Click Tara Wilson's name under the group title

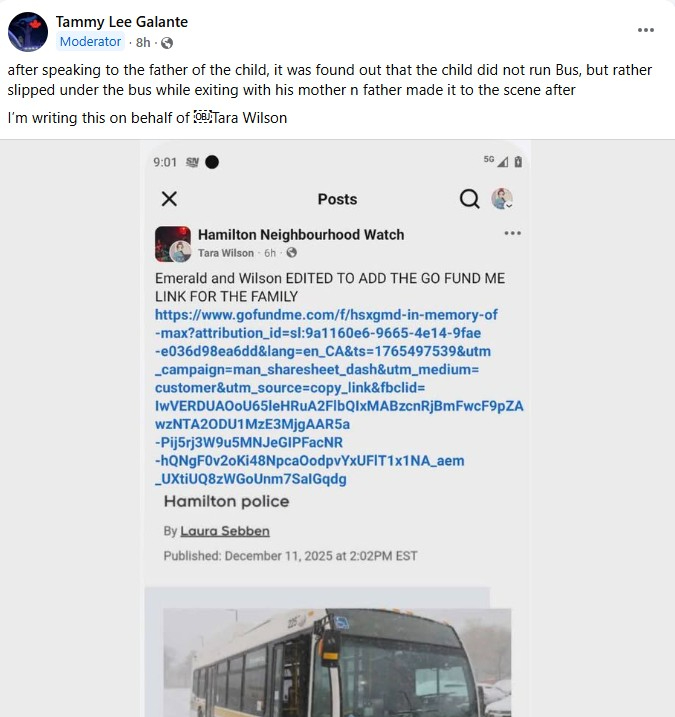click(x=227, y=253)
